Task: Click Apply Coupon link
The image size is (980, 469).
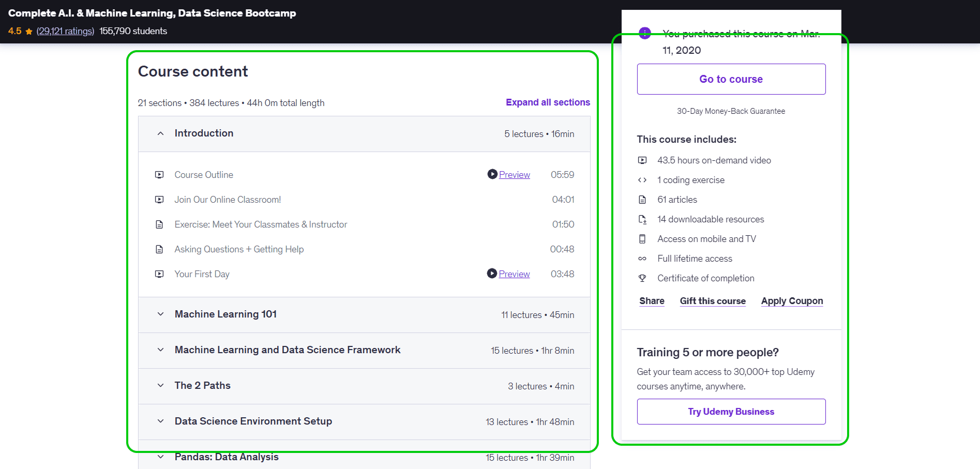Action: click(x=792, y=301)
